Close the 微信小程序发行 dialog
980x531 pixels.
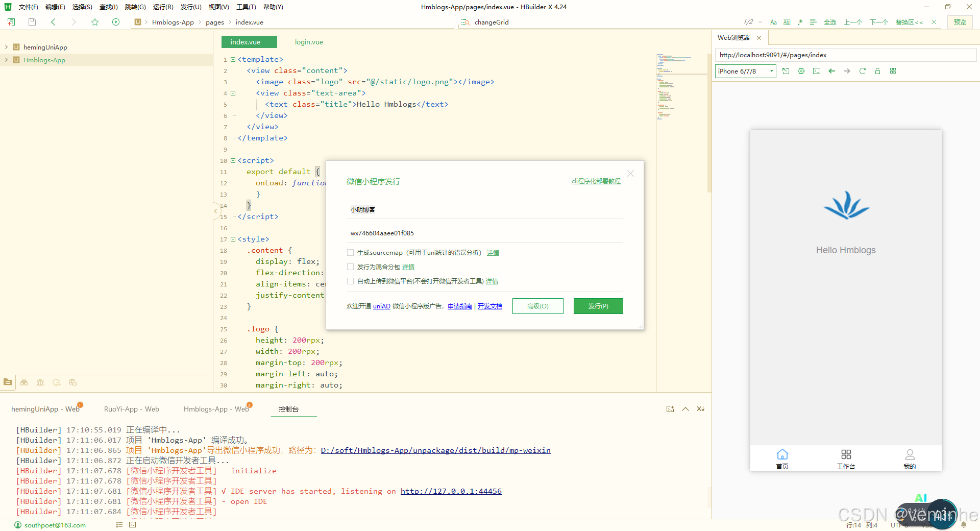point(631,174)
